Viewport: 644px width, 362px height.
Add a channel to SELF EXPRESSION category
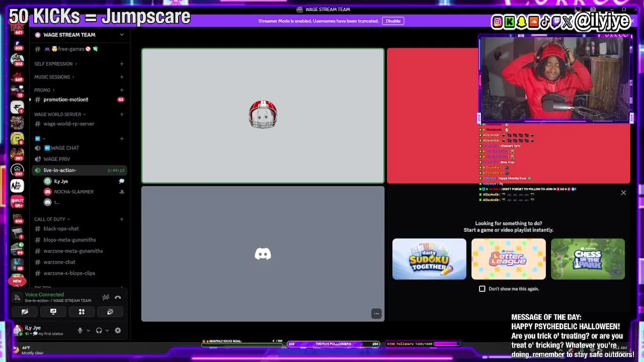122,64
